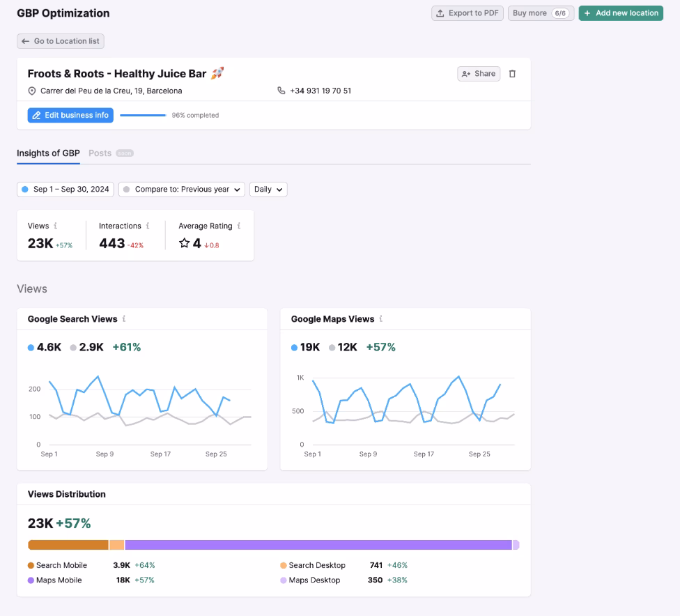This screenshot has height=616, width=680.
Task: Click the phone icon beside business number
Action: (x=281, y=91)
